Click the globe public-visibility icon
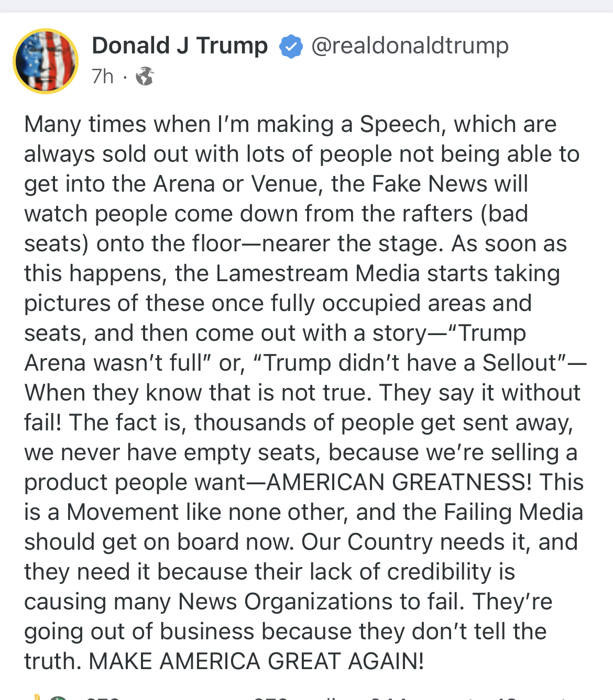Screen dimensions: 613x700 145,76
